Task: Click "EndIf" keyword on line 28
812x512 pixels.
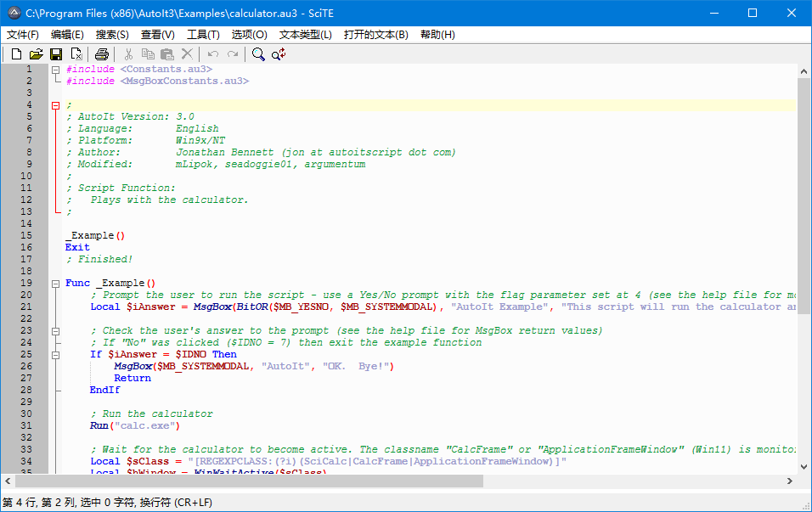Action: coord(104,391)
